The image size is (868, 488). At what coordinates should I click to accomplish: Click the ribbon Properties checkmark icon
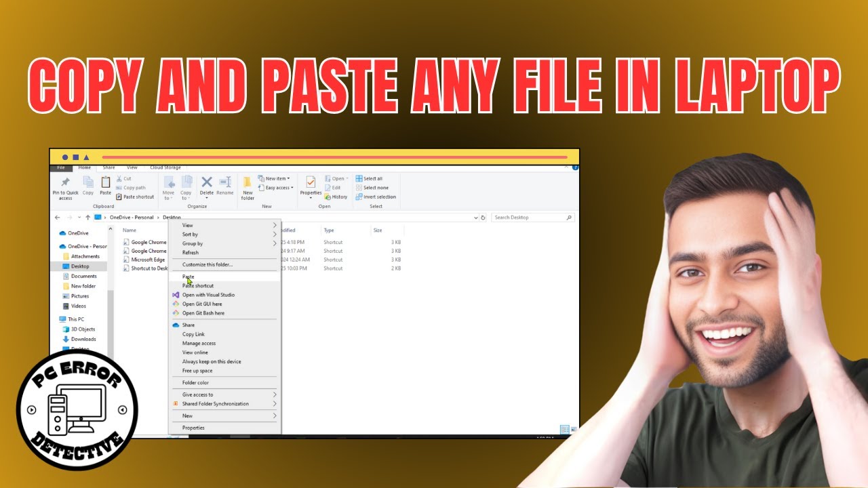coord(311,182)
